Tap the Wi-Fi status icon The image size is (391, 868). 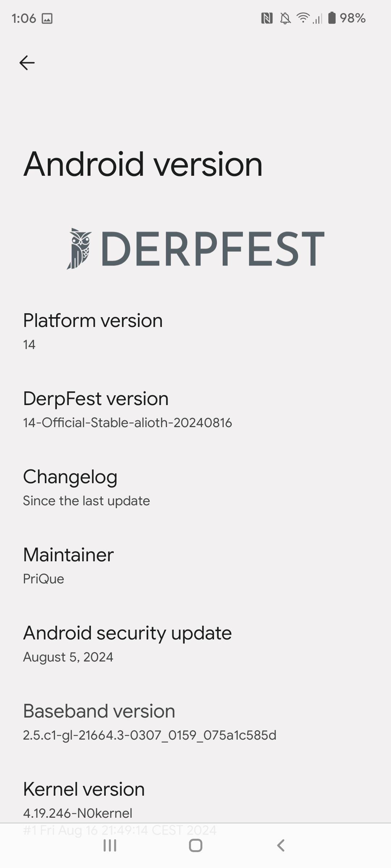(x=303, y=18)
